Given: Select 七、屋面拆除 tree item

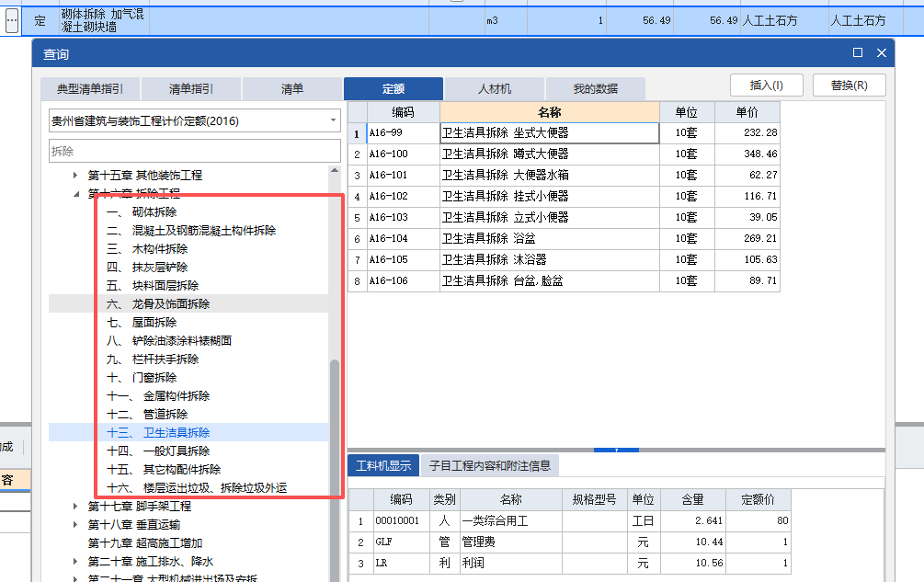Looking at the screenshot, I should coord(142,322).
